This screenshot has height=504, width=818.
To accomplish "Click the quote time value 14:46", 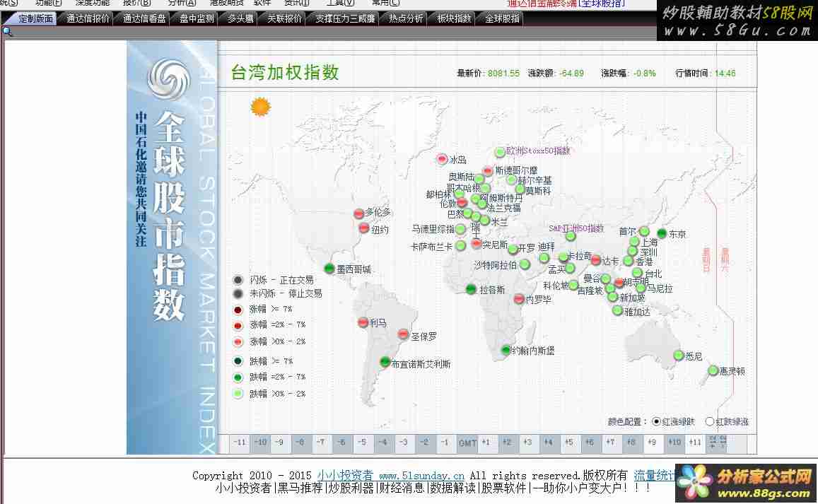I will (x=725, y=74).
